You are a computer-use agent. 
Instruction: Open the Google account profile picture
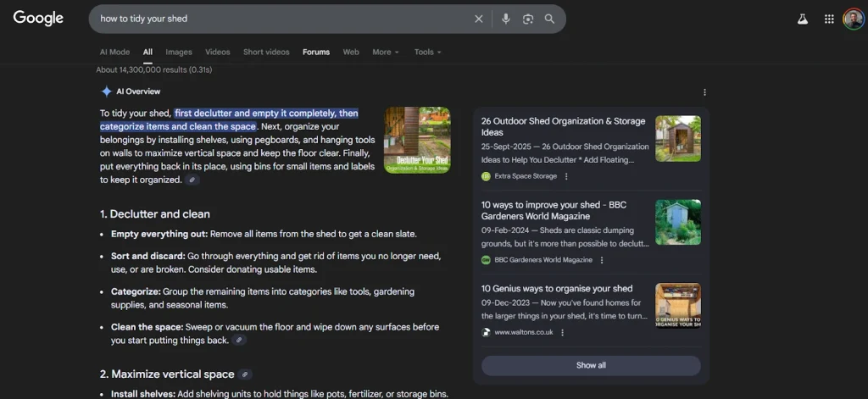click(853, 19)
